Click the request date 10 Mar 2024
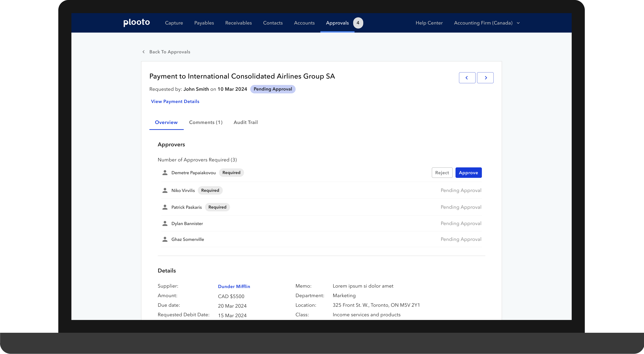Screen dimensions: 644x354 coord(232,89)
